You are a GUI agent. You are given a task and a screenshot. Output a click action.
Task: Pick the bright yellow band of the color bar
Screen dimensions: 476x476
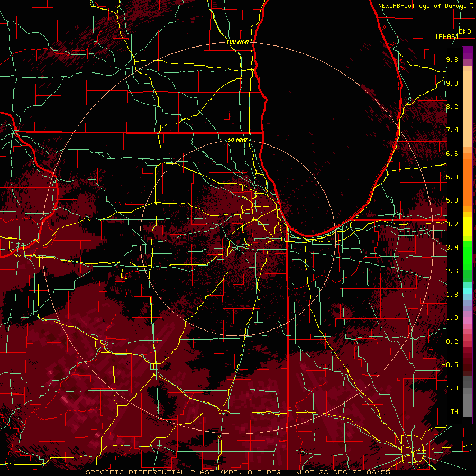[467, 226]
